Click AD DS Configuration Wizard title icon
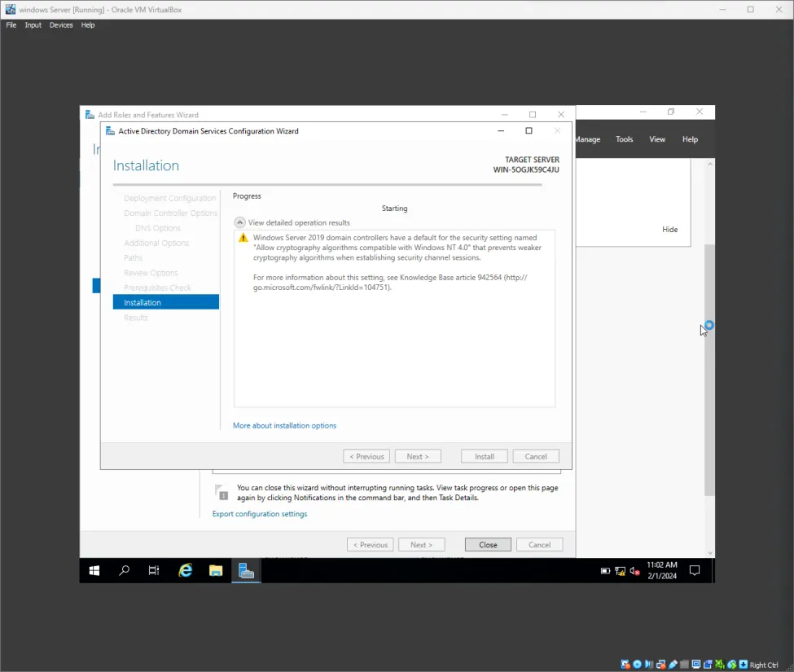This screenshot has width=794, height=672. point(110,131)
